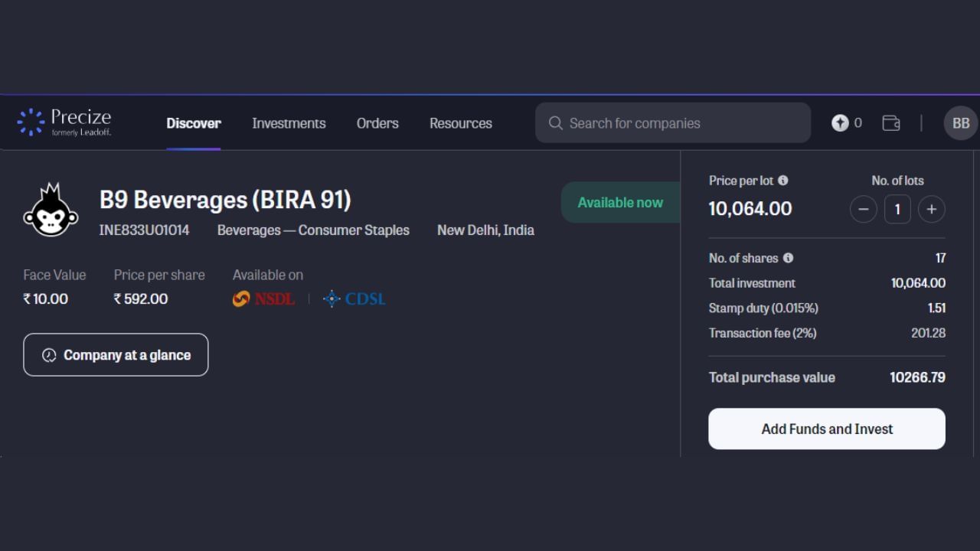
Task: Open the BB profile avatar
Action: (x=960, y=123)
